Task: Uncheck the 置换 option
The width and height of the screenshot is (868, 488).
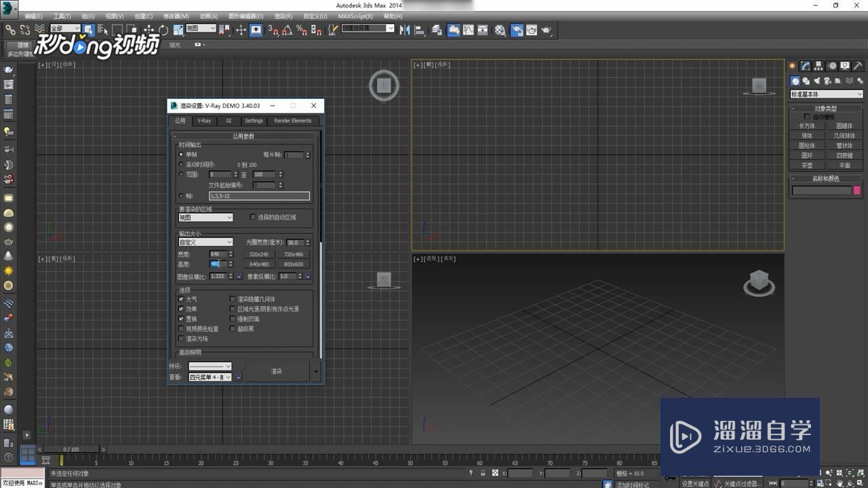Action: 181,319
